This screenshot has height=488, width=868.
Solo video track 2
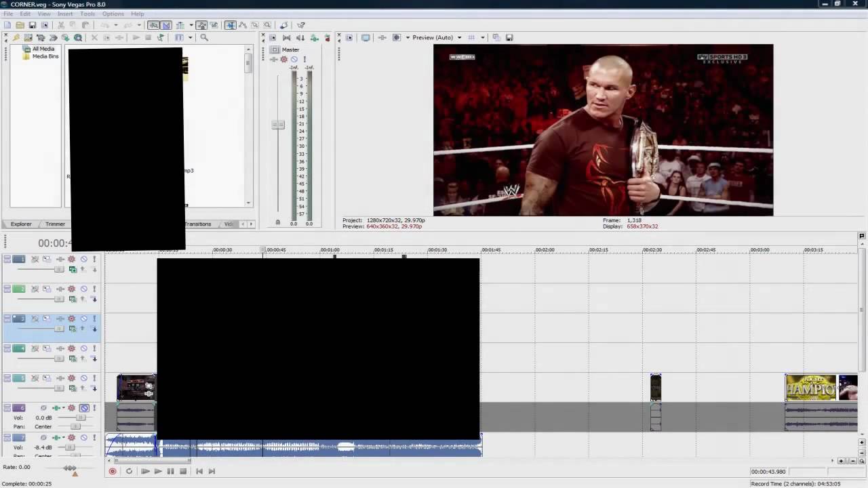tap(94, 289)
